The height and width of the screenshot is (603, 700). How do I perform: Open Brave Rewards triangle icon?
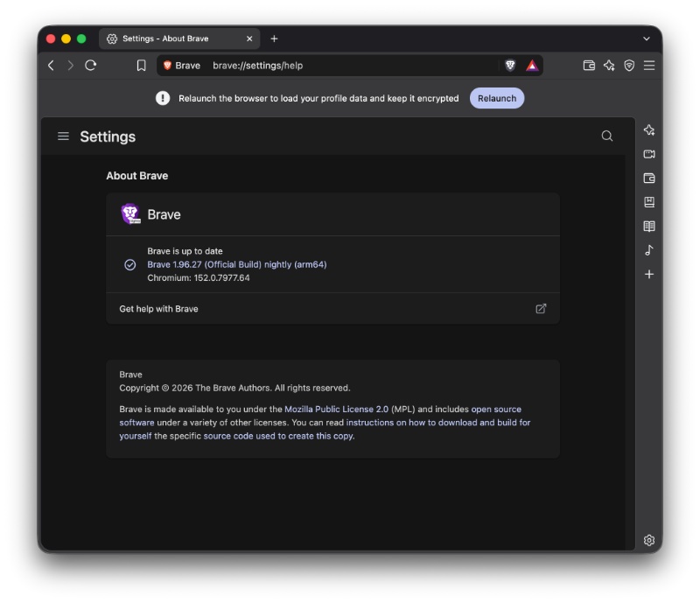pyautogui.click(x=532, y=66)
